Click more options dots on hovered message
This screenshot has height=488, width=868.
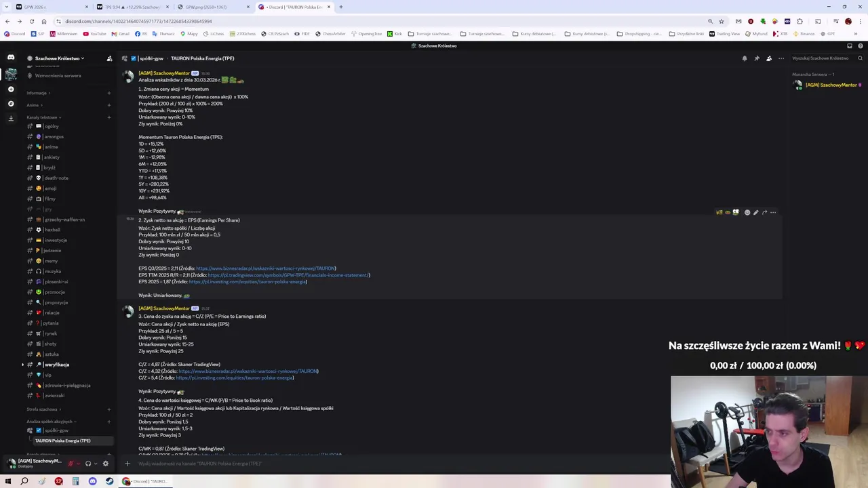(x=772, y=213)
